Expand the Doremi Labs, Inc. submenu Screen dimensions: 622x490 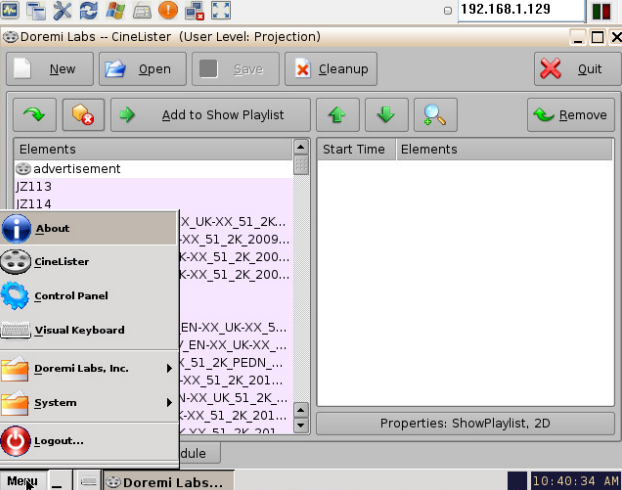[x=88, y=369]
